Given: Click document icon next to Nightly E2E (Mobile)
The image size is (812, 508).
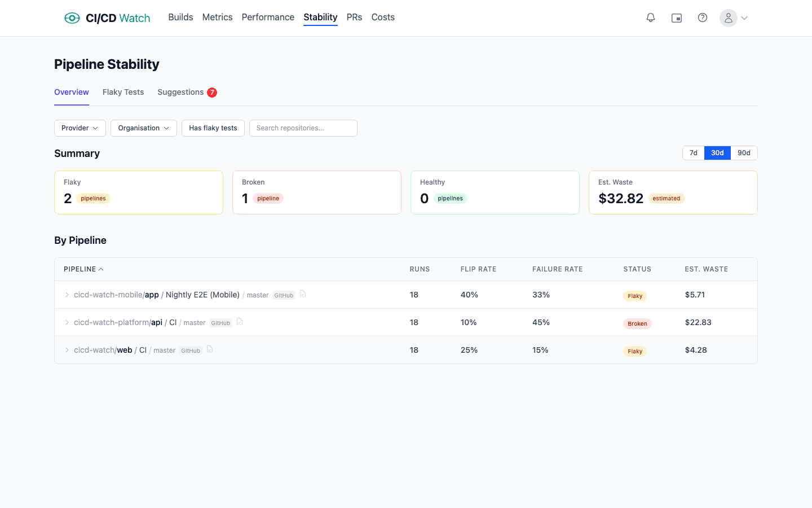Looking at the screenshot, I should 303,294.
